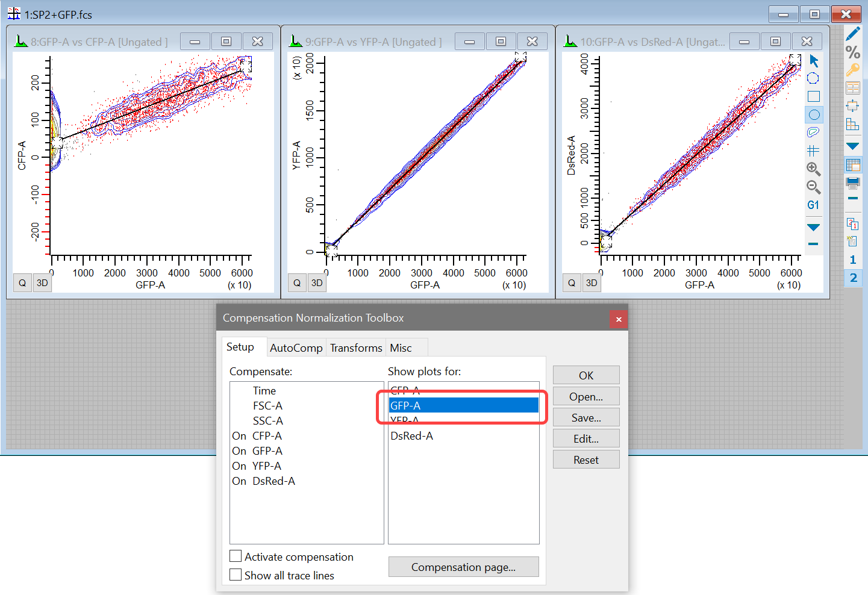Select DsRed-A in Show plots for list
868x595 pixels.
[412, 436]
